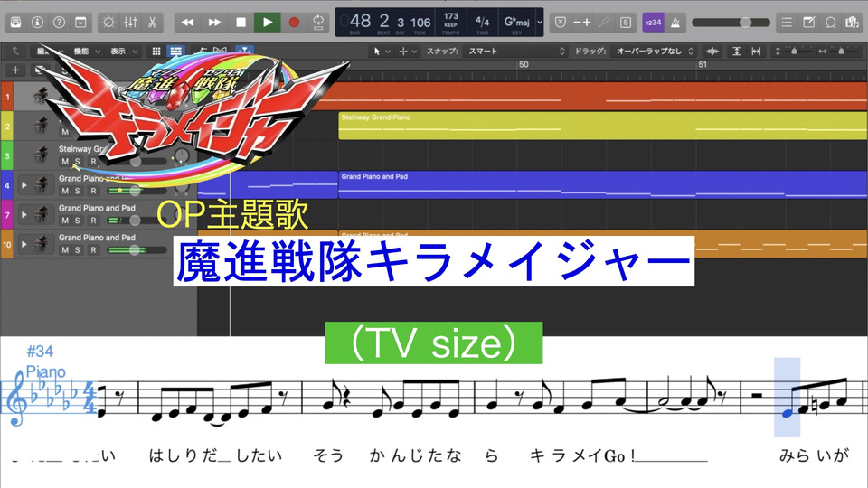
Task: Click the Rewind transport button
Action: [188, 22]
